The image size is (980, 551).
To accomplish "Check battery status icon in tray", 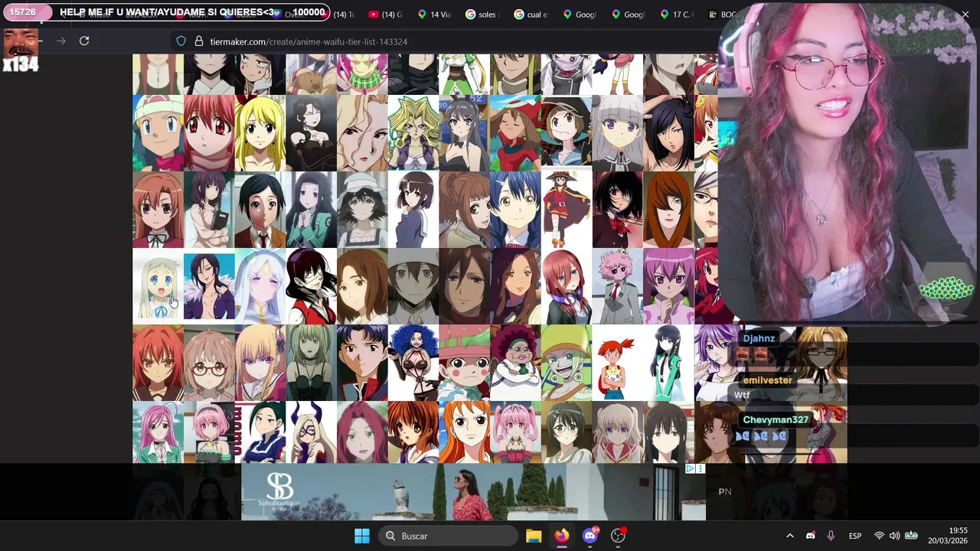I will click(x=911, y=536).
